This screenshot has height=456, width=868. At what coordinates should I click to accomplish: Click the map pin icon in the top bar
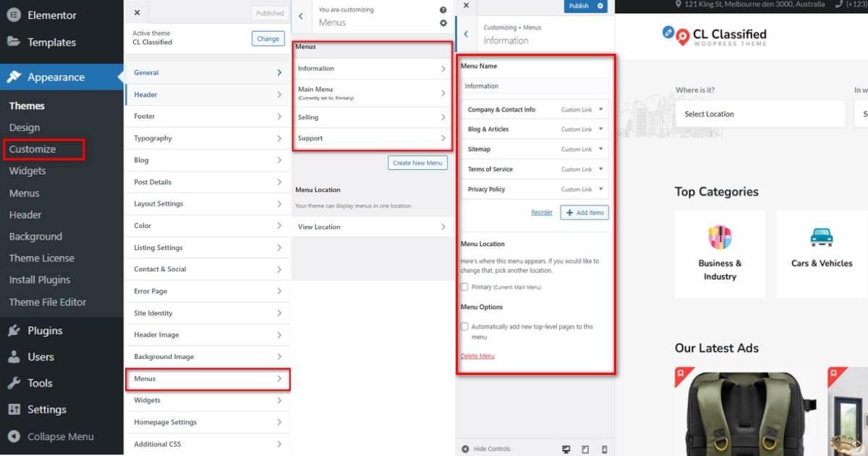[678, 4]
